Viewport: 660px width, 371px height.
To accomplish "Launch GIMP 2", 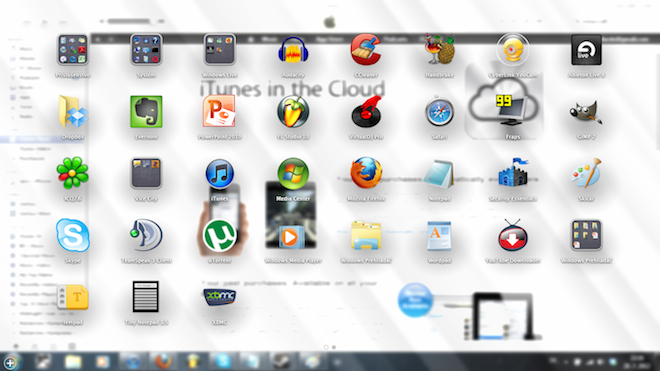I will pos(586,112).
